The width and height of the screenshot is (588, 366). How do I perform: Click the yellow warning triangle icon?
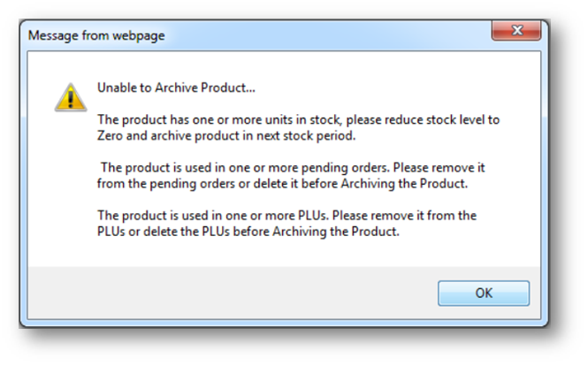tap(71, 95)
